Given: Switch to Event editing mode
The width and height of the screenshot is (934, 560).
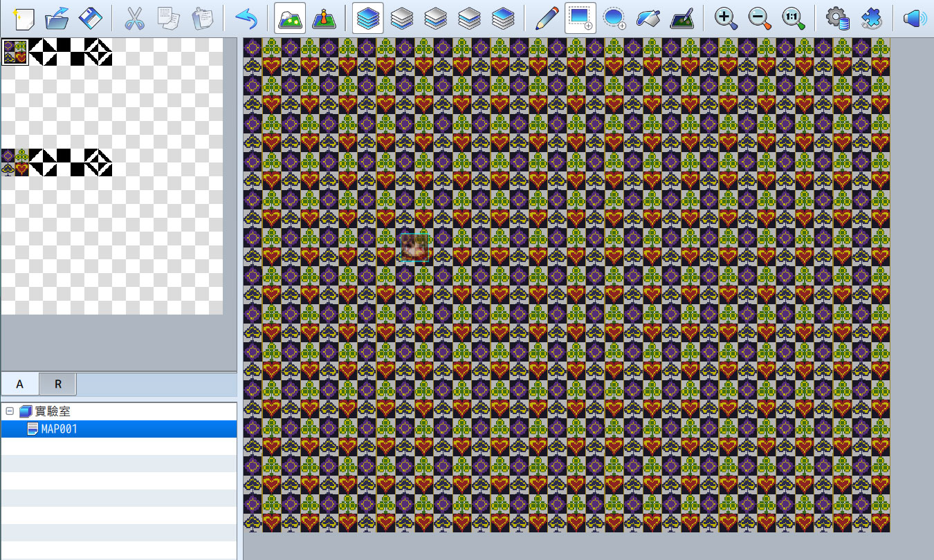Looking at the screenshot, I should pyautogui.click(x=324, y=19).
